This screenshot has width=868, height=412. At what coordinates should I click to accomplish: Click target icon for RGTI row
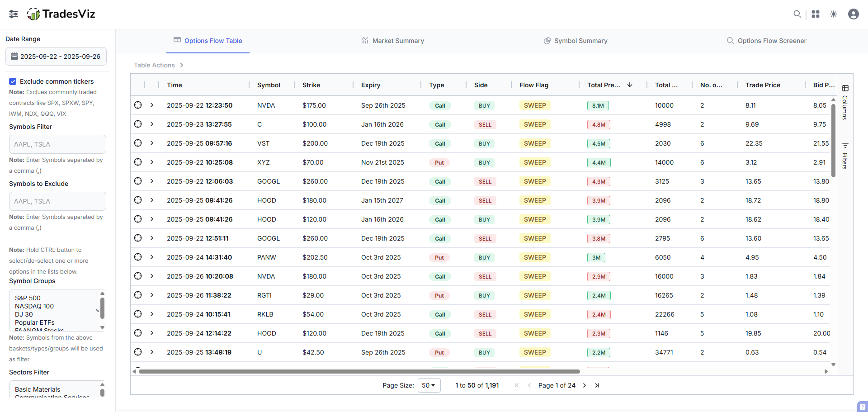[x=138, y=295]
